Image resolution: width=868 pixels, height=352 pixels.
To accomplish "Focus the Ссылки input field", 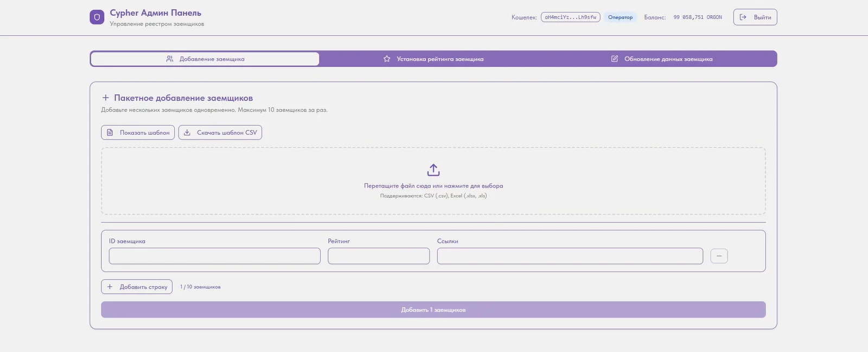I will (x=570, y=256).
